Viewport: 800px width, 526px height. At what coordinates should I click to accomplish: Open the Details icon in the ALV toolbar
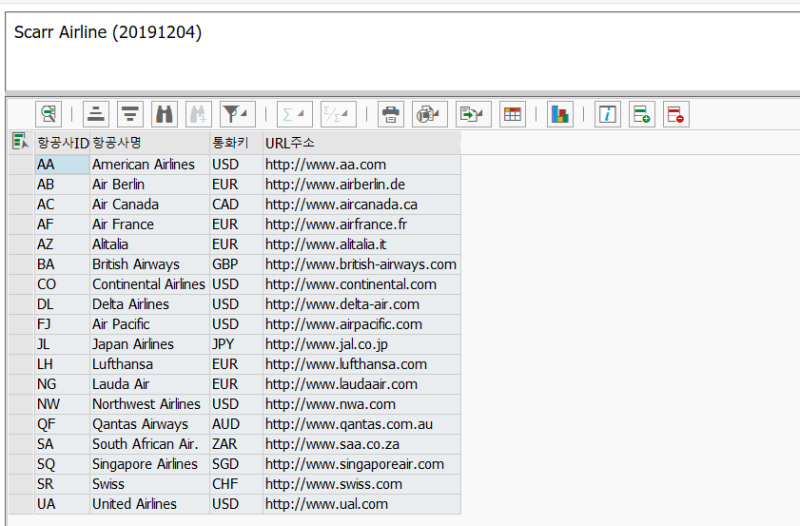tap(48, 114)
